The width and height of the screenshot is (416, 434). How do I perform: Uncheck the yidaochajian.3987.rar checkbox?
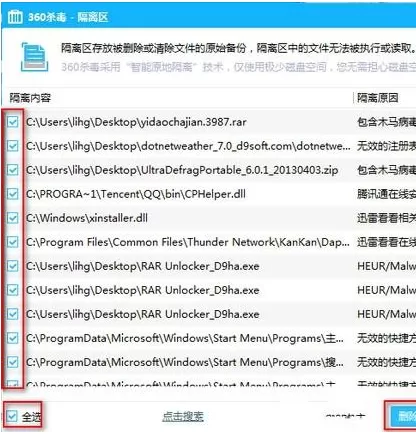pyautogui.click(x=13, y=122)
